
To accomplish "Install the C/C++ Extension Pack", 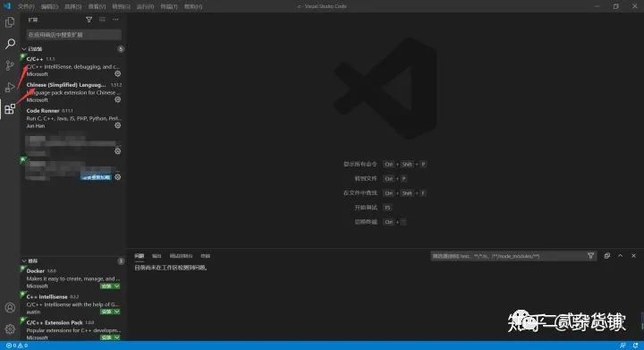I will click(106, 337).
